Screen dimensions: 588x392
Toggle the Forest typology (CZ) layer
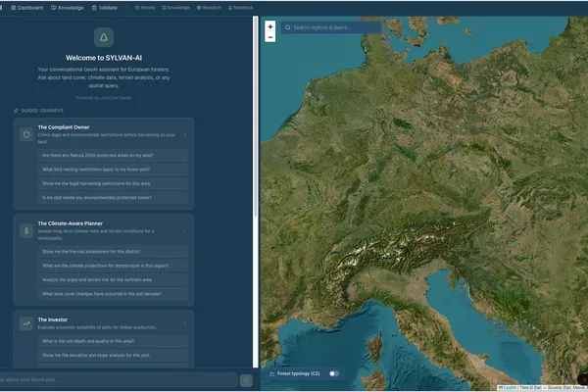click(334, 373)
